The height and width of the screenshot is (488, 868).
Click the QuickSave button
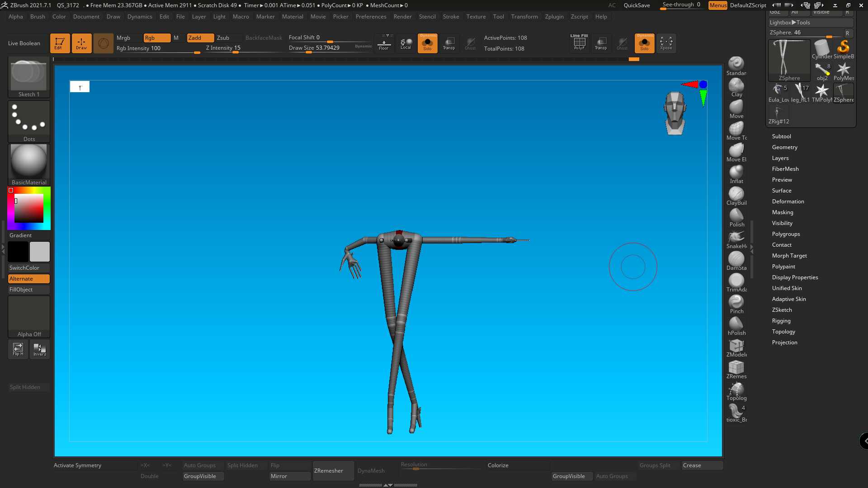point(637,5)
